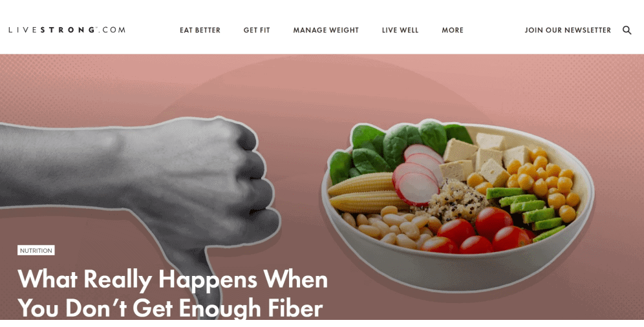This screenshot has height=327, width=644.
Task: Select Manage Weight in the navigation bar
Action: (326, 30)
